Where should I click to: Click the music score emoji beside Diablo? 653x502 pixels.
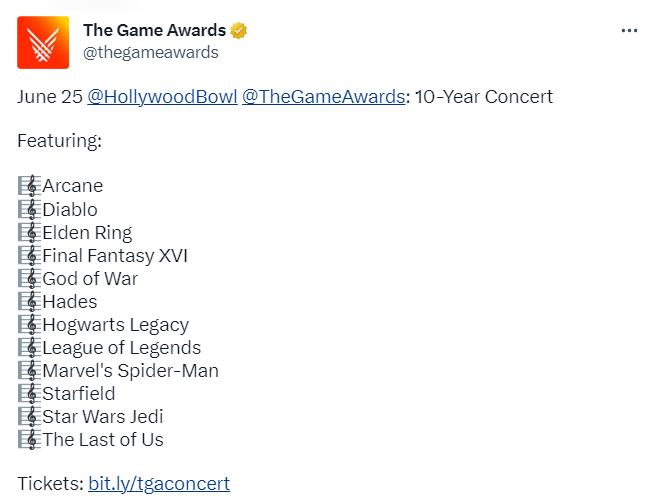click(x=29, y=210)
